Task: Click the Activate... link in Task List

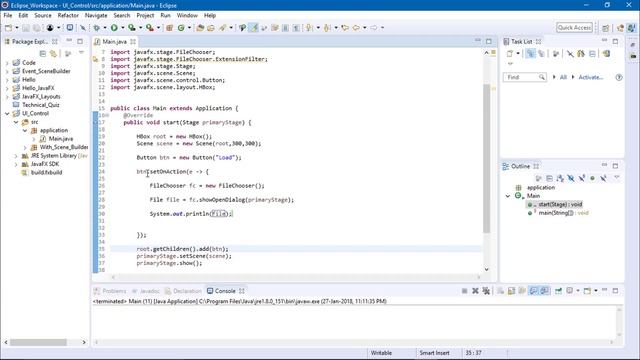Action: (591, 77)
